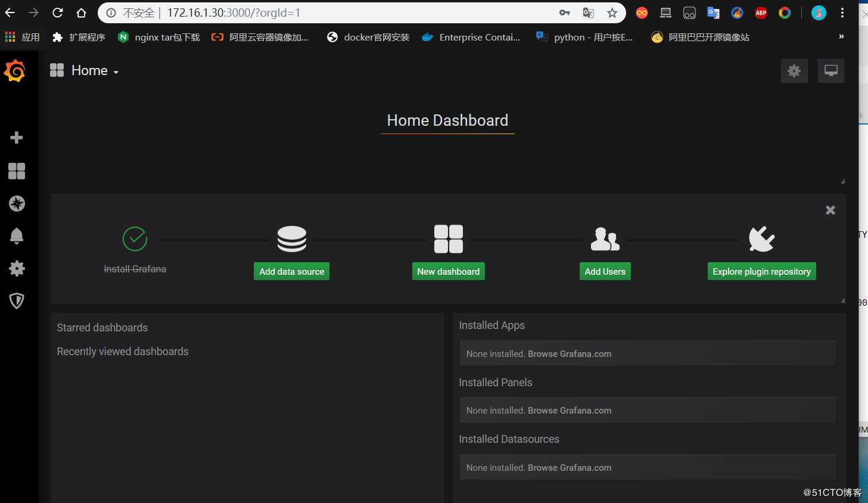The height and width of the screenshot is (503, 868).
Task: Reload the page
Action: coord(58,13)
